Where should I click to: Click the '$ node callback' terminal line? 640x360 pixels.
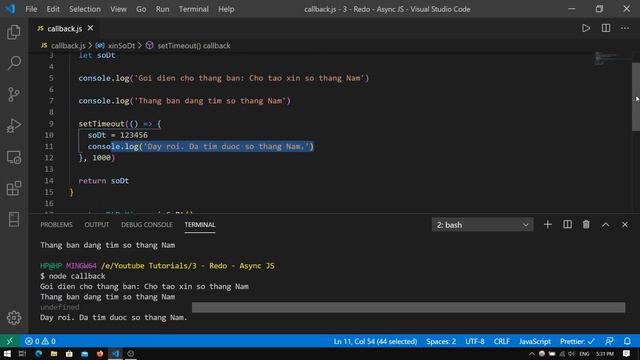(73, 276)
